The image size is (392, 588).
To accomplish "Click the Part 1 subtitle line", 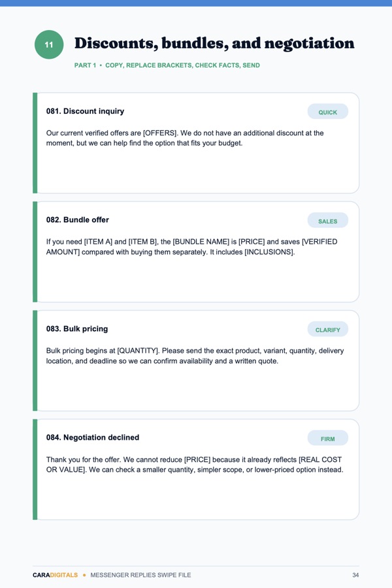I will coord(167,65).
